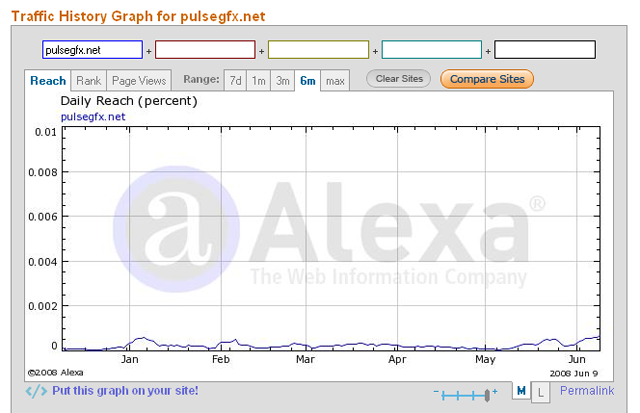Screen dimensions: 640x413
Task: Click the Compare Sites button
Action: 487,79
